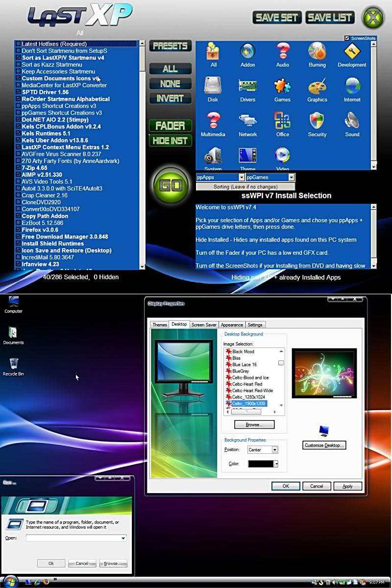392x588 pixels.
Task: Open the Start menu orb
Action: click(x=10, y=581)
